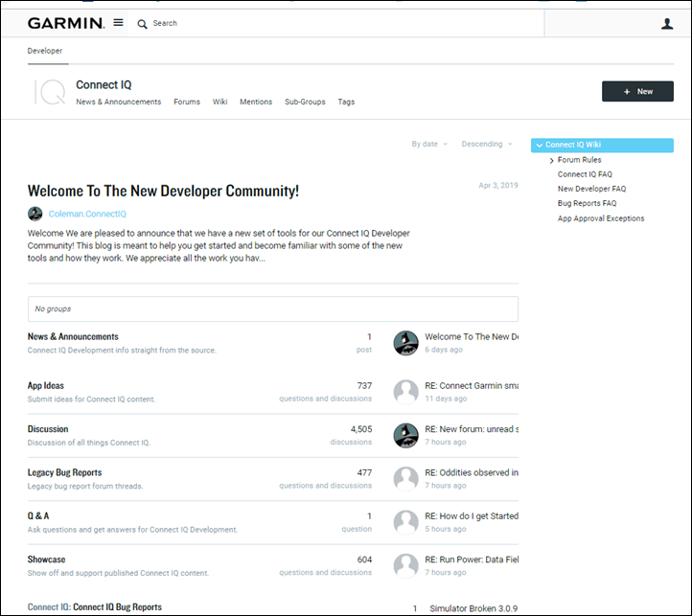Click Coleman.ConnectIQ author avatar in welcome post
Screen dimensions: 692x616
point(35,214)
